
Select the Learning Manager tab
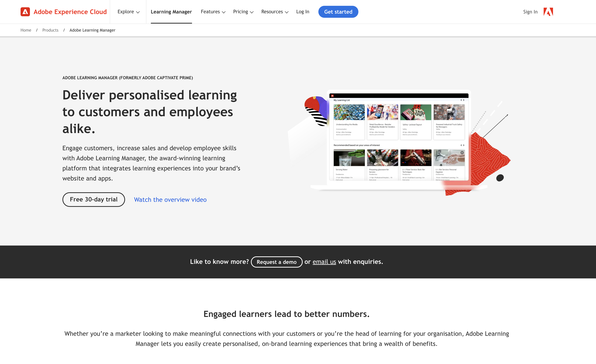(x=171, y=12)
